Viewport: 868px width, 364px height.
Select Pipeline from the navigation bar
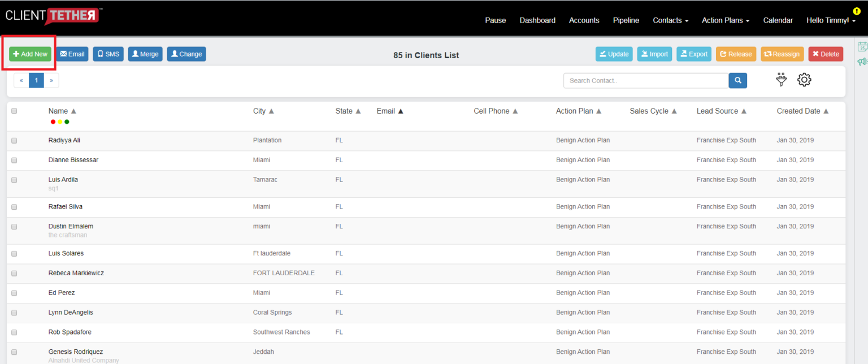point(626,20)
